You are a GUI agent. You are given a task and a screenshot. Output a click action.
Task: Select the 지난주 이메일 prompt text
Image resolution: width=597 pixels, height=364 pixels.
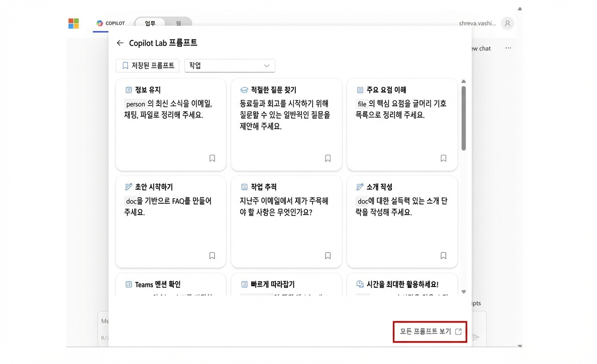pyautogui.click(x=284, y=207)
